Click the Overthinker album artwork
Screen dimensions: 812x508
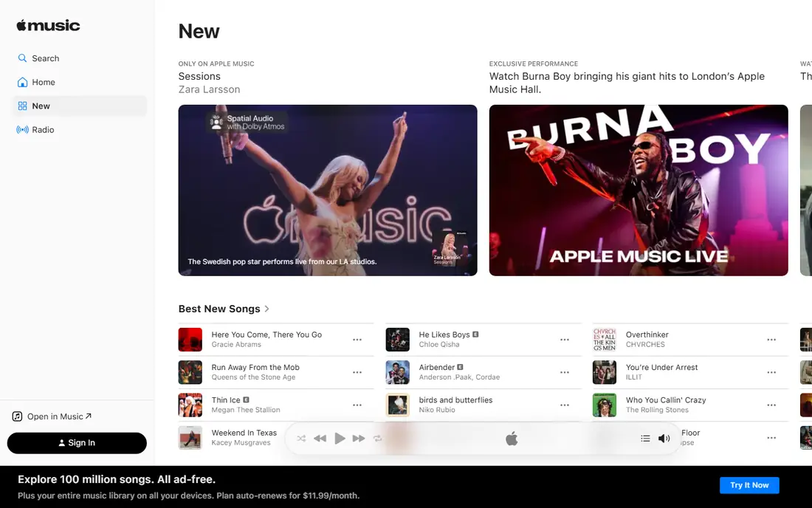coord(605,340)
